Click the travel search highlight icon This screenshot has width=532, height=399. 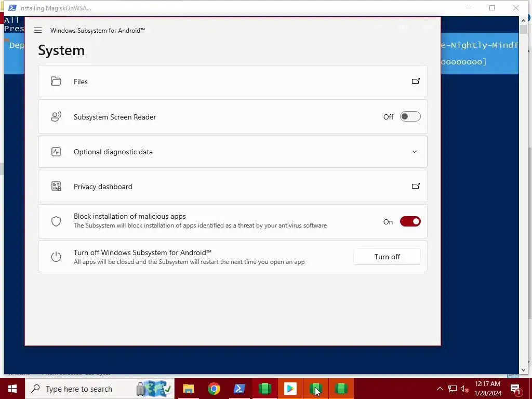click(154, 389)
